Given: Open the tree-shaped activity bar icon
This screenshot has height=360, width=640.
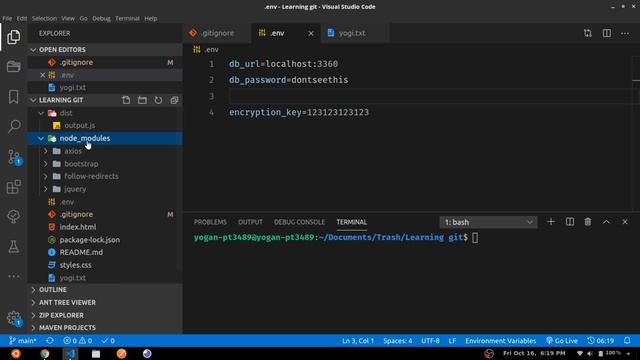Looking at the screenshot, I should [x=13, y=216].
